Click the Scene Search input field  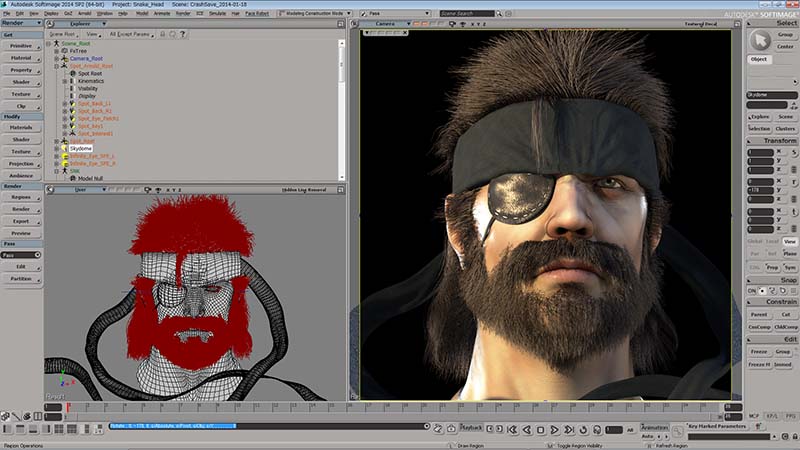click(x=467, y=14)
